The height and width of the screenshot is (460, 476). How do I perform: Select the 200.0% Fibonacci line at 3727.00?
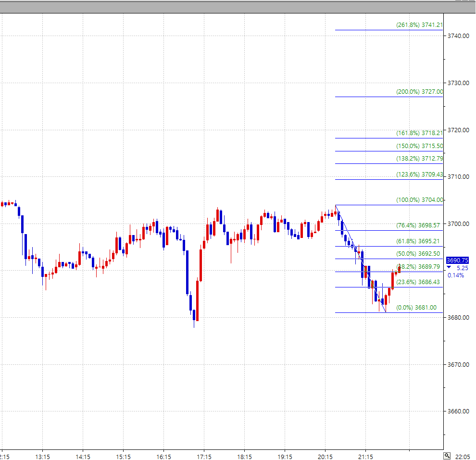[365, 97]
